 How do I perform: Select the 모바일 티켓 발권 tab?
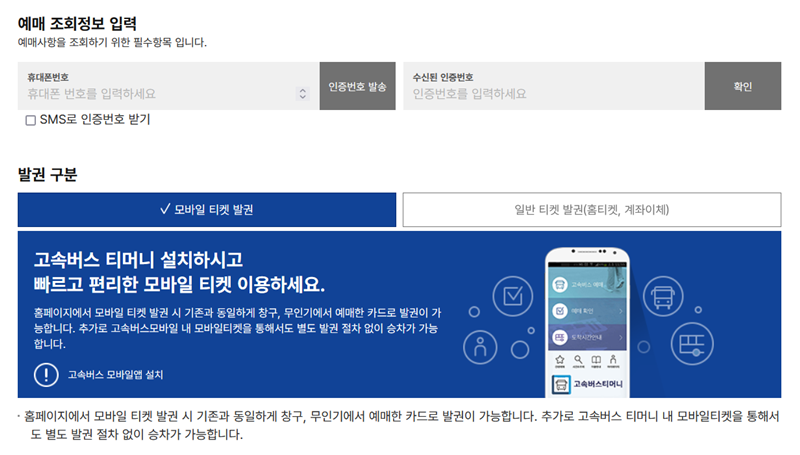[207, 210]
